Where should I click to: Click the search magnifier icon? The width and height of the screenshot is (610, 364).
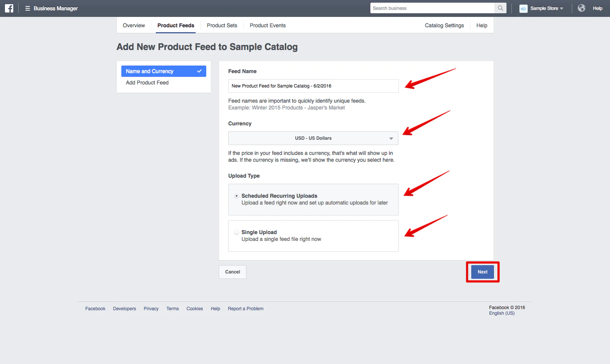tap(500, 8)
